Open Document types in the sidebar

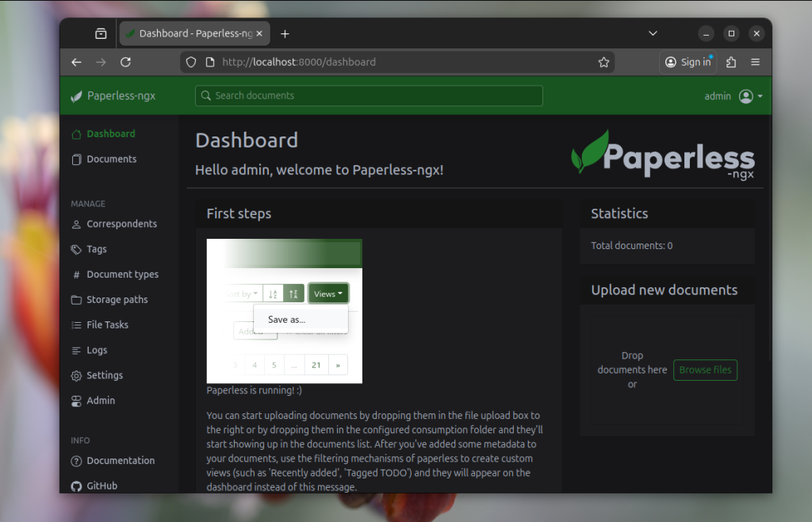click(x=122, y=274)
